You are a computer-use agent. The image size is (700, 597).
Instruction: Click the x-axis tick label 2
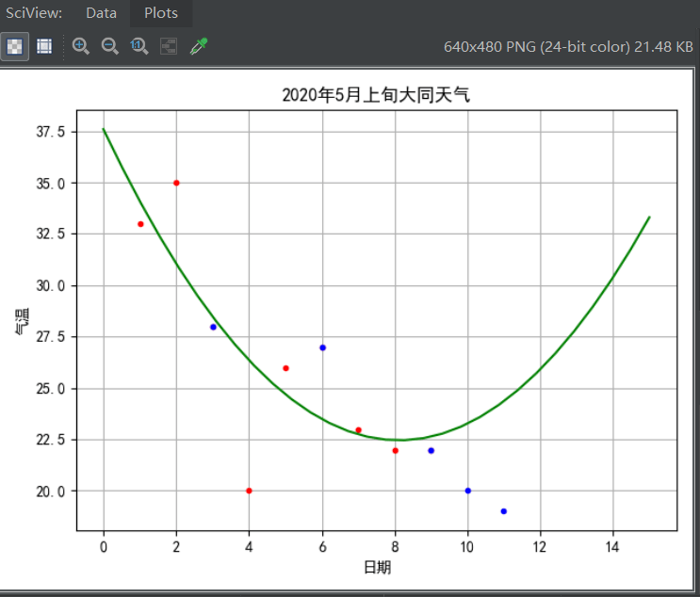[176, 546]
